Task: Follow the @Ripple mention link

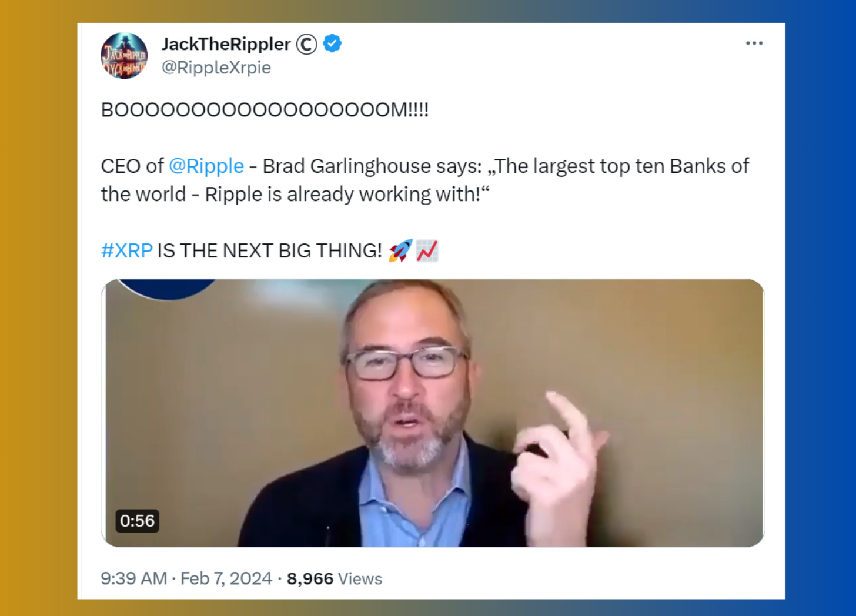Action: [x=206, y=166]
